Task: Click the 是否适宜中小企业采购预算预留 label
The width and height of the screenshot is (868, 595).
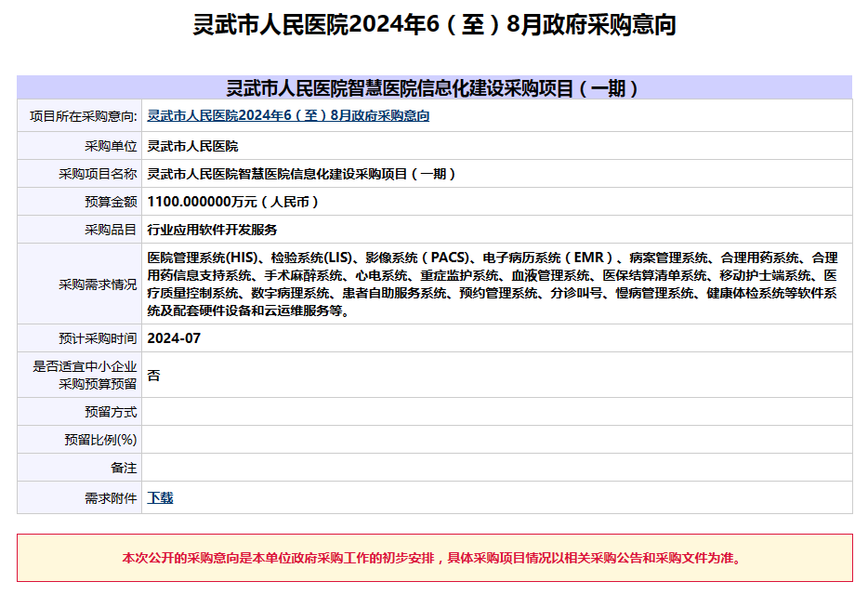Action: click(x=85, y=375)
